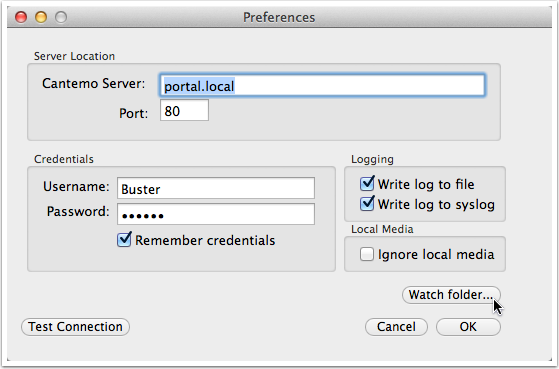Click the Preferences window title
The width and height of the screenshot is (559, 369).
click(x=279, y=17)
